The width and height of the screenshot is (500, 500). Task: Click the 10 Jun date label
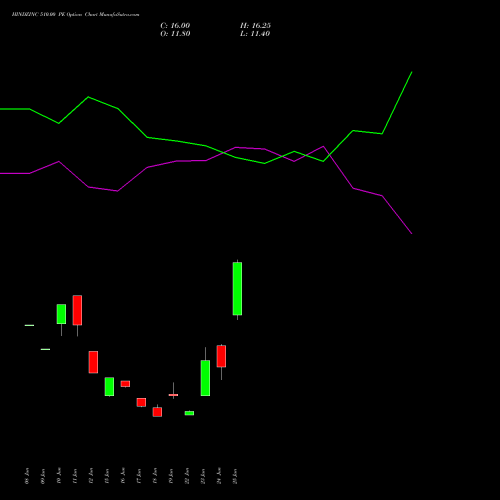tap(59, 476)
